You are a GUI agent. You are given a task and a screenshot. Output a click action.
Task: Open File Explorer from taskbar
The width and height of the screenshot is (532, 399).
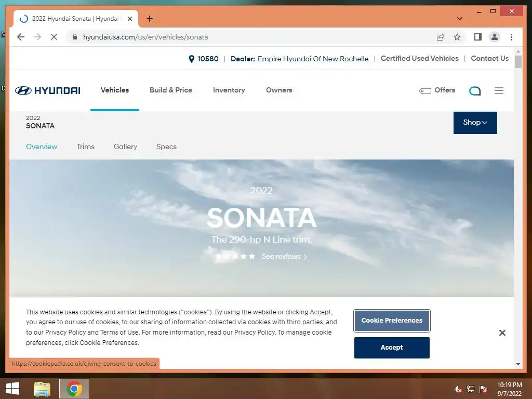point(42,389)
